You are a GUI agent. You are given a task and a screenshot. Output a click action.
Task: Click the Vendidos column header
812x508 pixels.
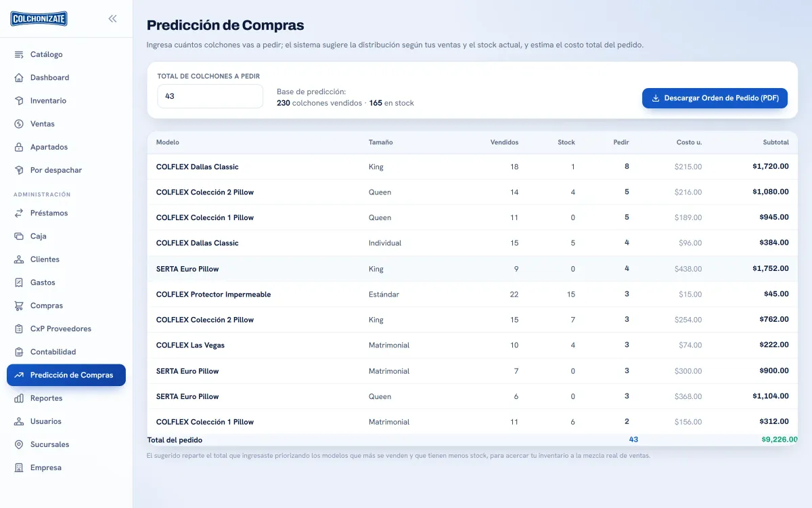click(x=504, y=142)
